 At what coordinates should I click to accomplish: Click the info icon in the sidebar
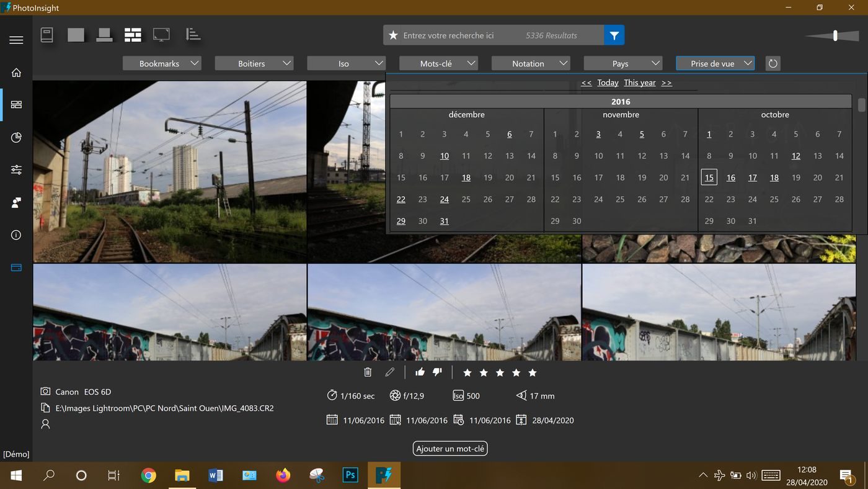(x=15, y=235)
